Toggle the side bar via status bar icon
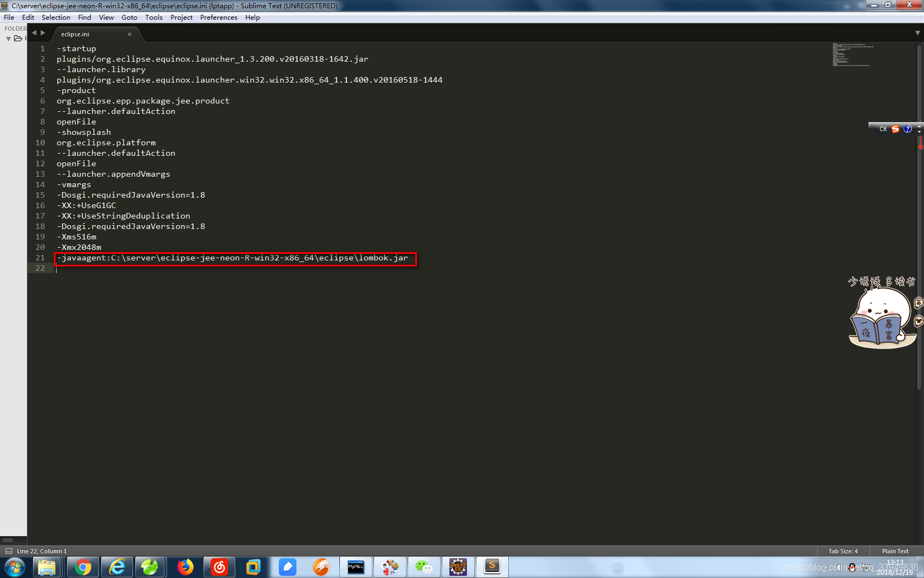The image size is (924, 578). (8, 551)
